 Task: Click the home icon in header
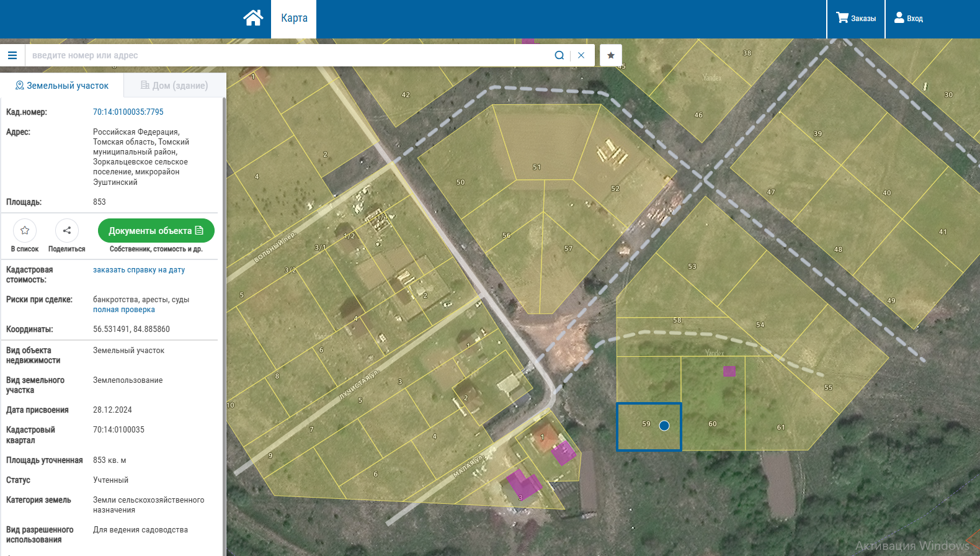[x=253, y=18]
